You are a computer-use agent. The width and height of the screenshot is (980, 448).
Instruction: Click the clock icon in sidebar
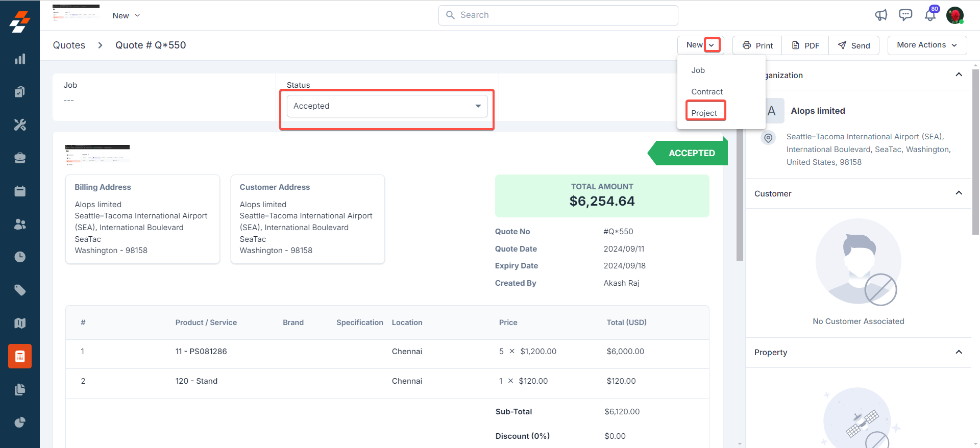(x=20, y=257)
